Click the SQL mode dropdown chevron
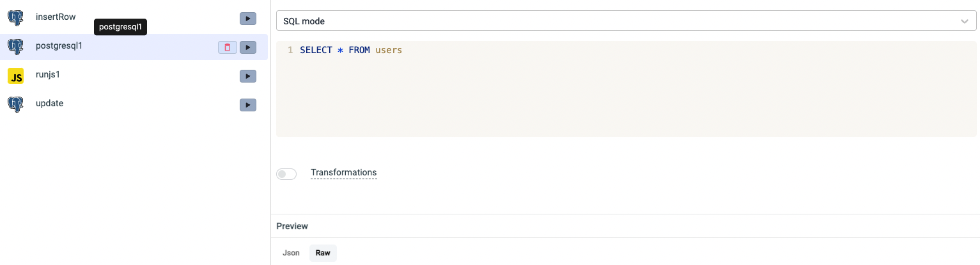This screenshot has height=265, width=980. click(x=965, y=21)
